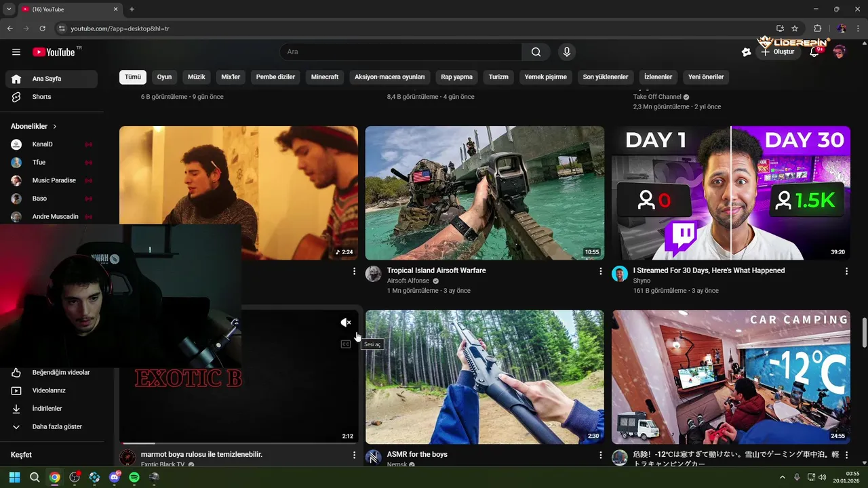
Task: Open the Chrome profile avatar
Action: coord(842,28)
